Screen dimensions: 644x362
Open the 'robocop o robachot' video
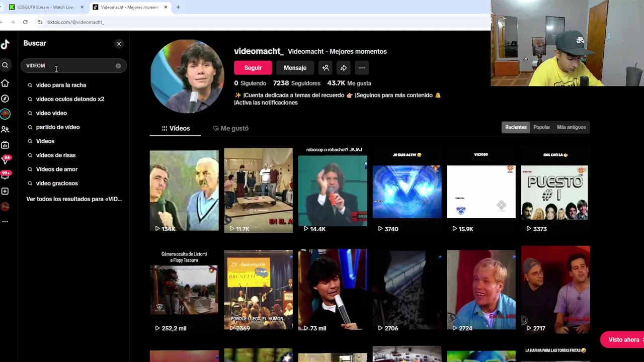point(333,191)
